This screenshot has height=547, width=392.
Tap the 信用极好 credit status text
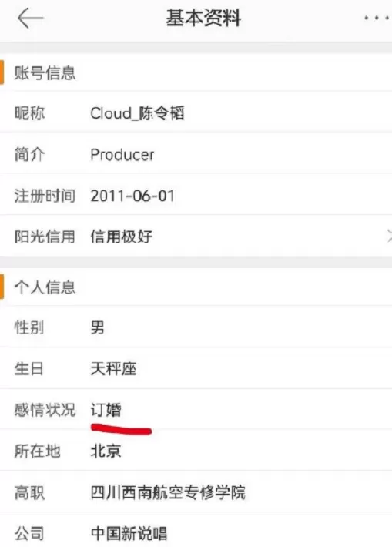122,237
